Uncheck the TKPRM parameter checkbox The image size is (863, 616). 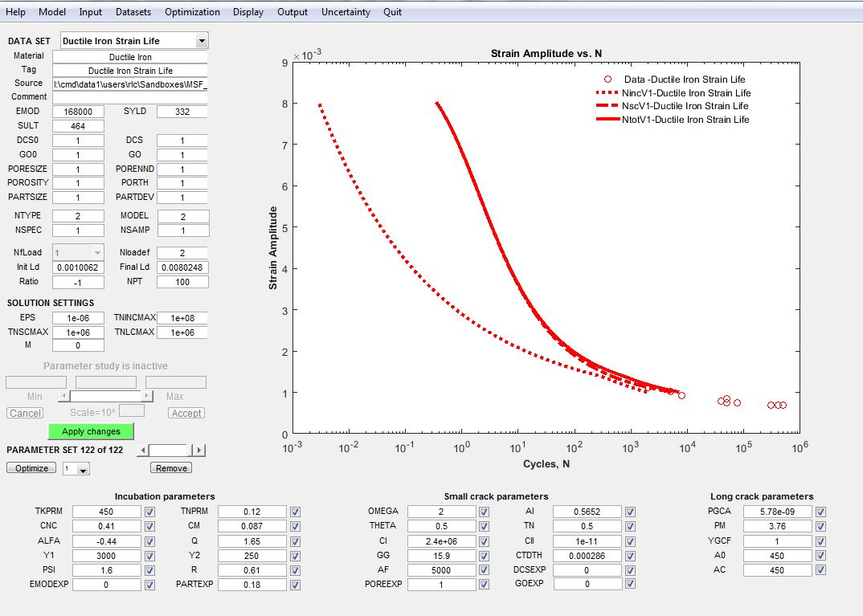[149, 512]
